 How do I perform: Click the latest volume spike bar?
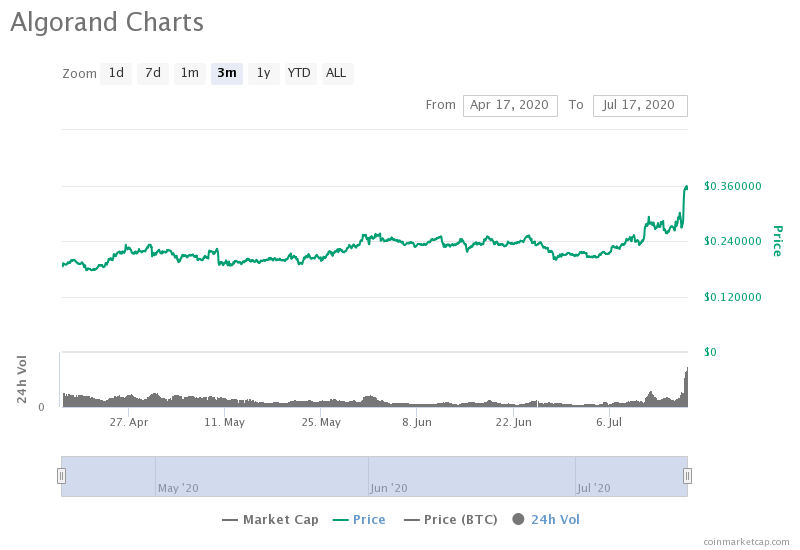click(686, 387)
